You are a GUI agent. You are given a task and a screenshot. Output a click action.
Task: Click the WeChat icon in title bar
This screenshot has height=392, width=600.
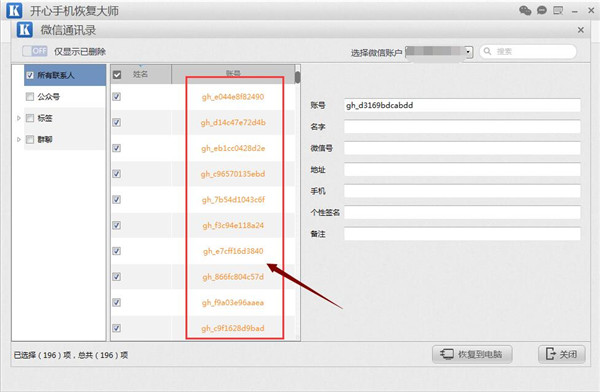coord(525,11)
